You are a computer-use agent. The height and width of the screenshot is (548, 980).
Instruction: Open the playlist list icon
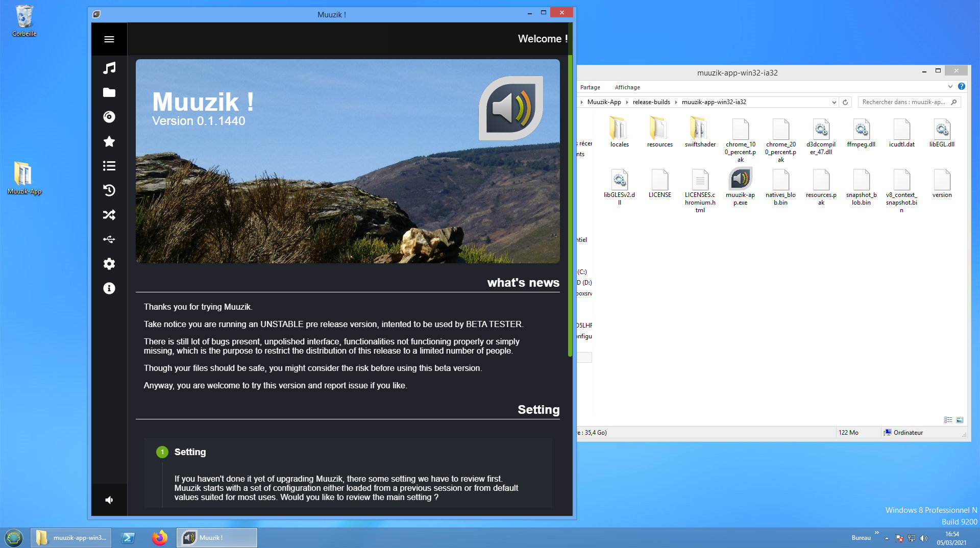click(109, 166)
